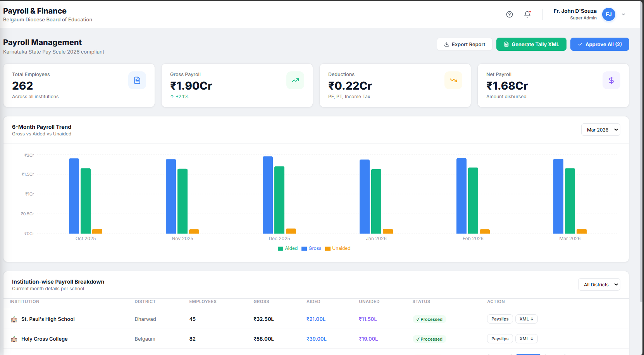Open the help question mark icon
644x355 pixels.
(510, 14)
